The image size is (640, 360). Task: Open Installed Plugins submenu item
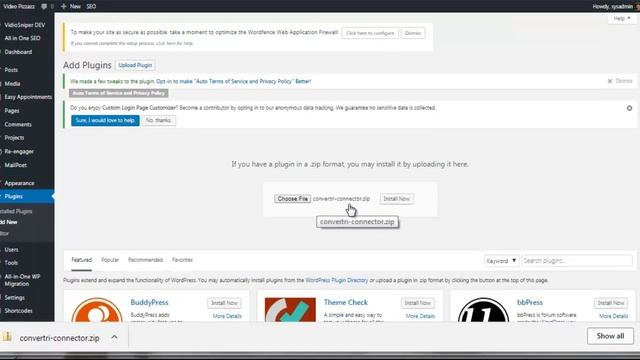[x=16, y=211]
